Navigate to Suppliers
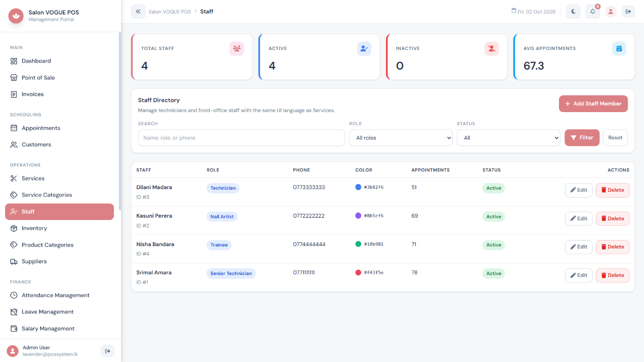The image size is (644, 362). coord(59,262)
